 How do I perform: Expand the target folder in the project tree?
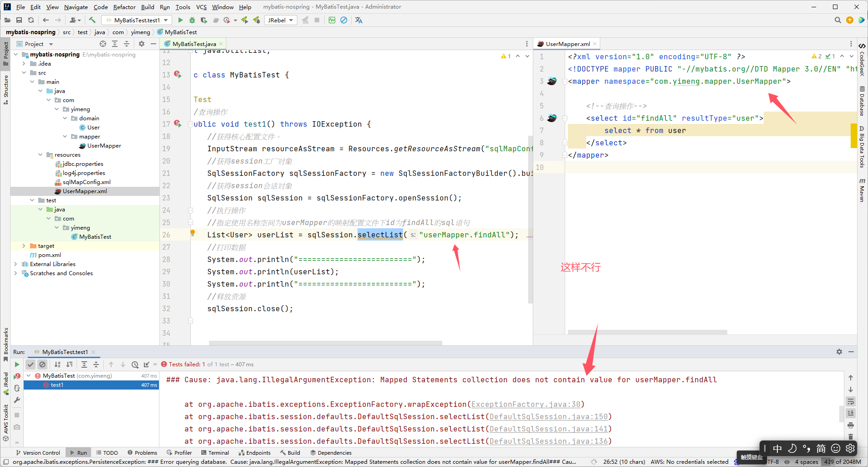24,246
